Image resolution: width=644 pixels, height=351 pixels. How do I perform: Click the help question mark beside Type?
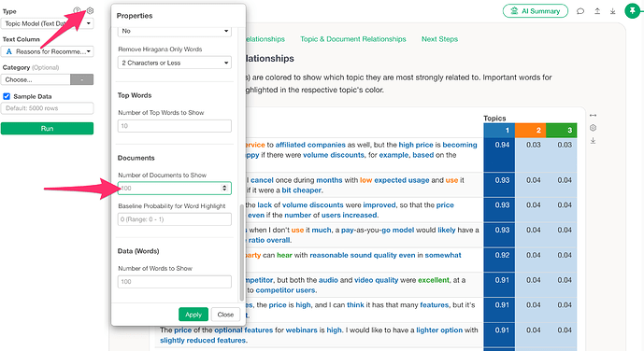tap(77, 10)
